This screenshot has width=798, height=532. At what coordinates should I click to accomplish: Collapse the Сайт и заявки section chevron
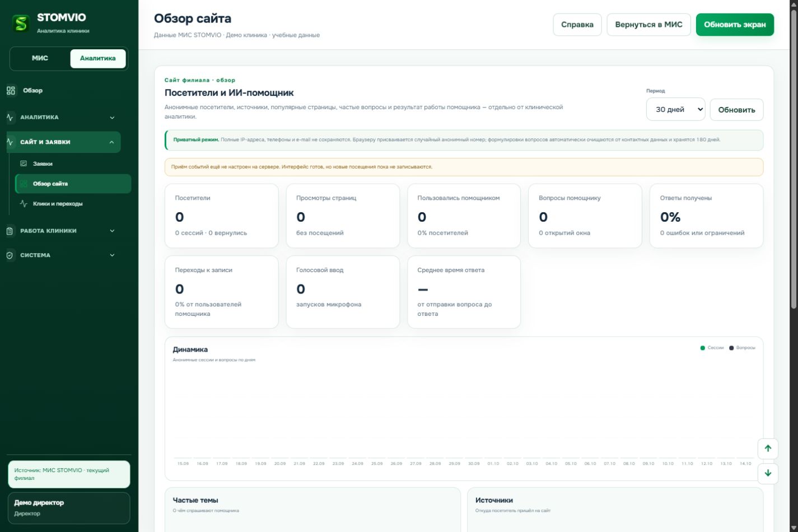(111, 142)
